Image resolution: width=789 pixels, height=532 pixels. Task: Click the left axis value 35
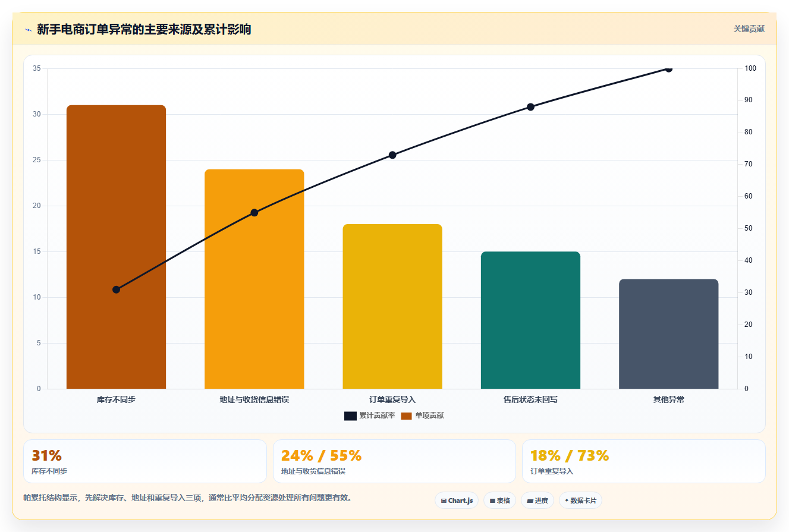coord(37,69)
